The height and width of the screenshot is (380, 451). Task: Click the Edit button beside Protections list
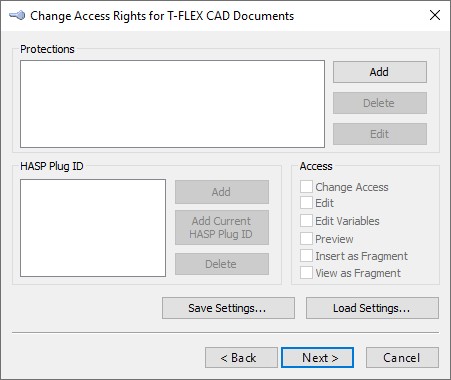[x=380, y=134]
